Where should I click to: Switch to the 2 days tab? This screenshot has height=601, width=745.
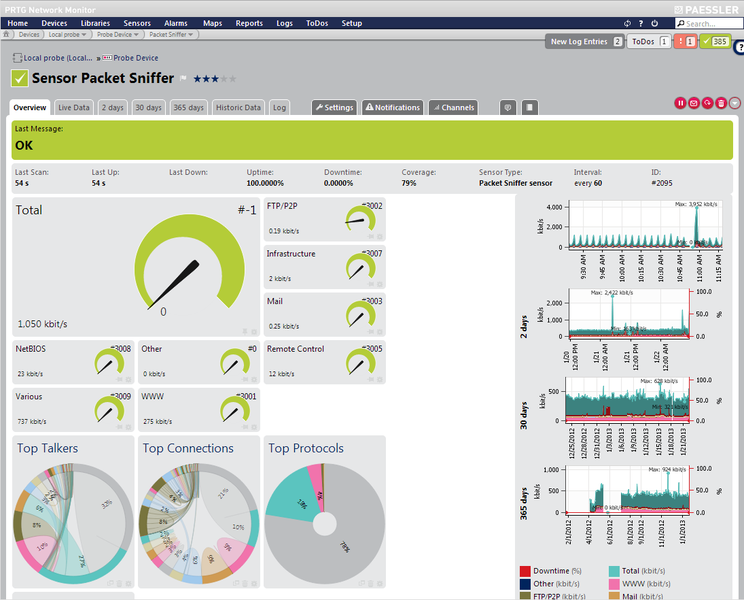click(113, 108)
